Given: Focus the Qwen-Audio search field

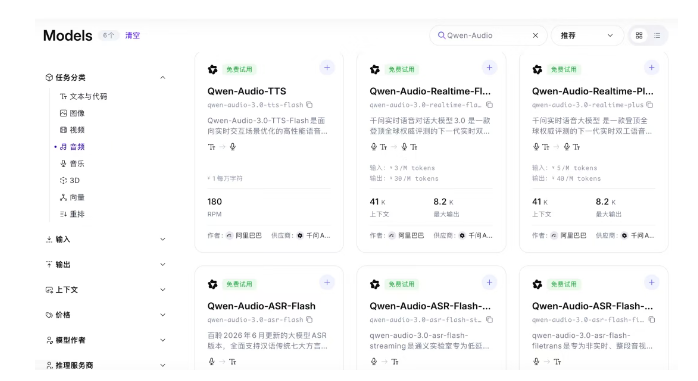Looking at the screenshot, I should pyautogui.click(x=488, y=36).
